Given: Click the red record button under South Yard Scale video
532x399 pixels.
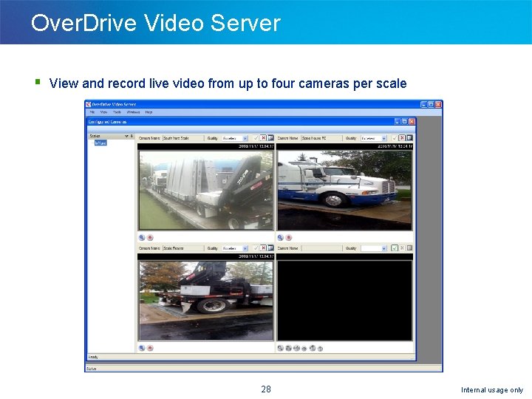Looking at the screenshot, I should coord(150,237).
